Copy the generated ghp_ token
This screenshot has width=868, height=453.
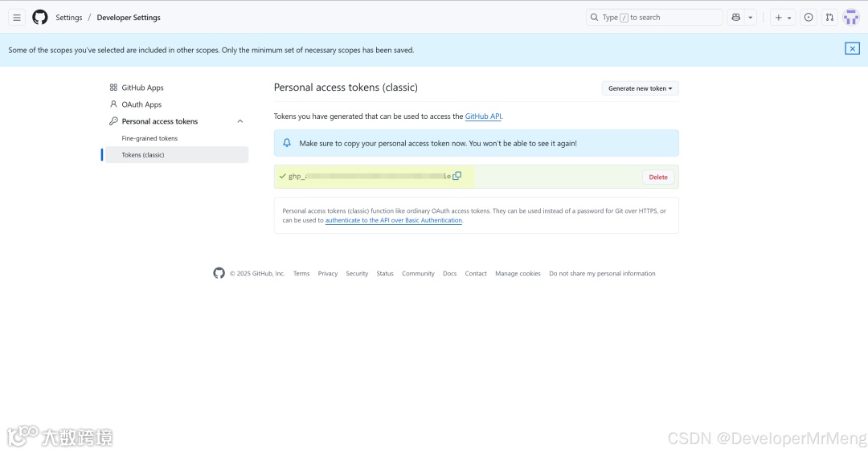(457, 176)
